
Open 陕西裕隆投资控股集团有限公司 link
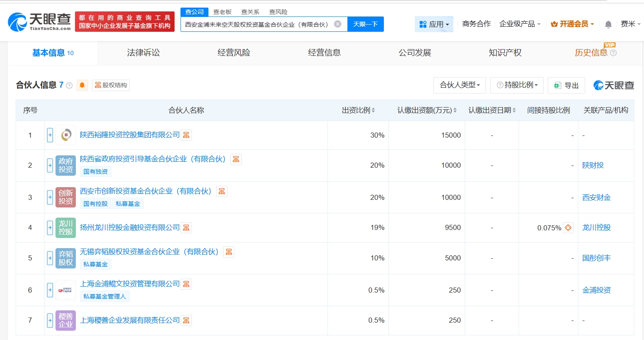[130, 135]
